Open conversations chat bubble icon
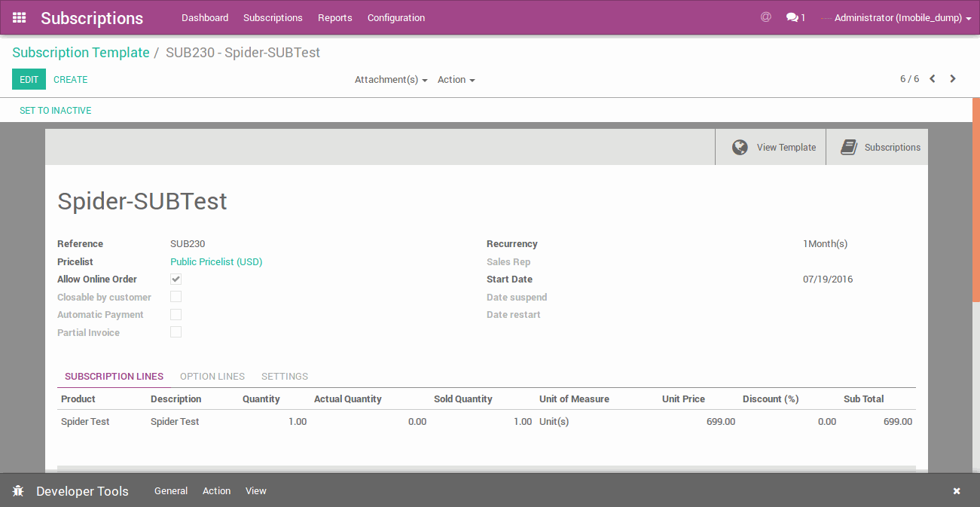 click(792, 17)
